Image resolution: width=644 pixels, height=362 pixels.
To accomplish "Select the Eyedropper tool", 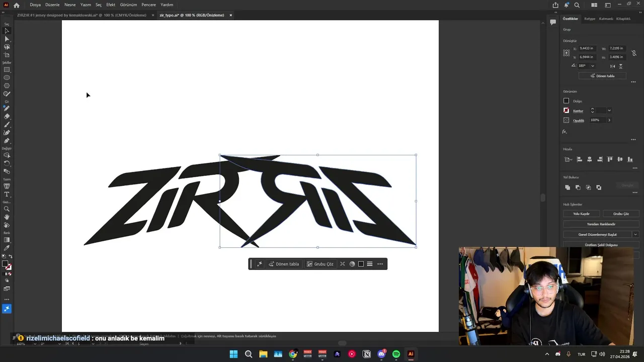I will coord(7,248).
